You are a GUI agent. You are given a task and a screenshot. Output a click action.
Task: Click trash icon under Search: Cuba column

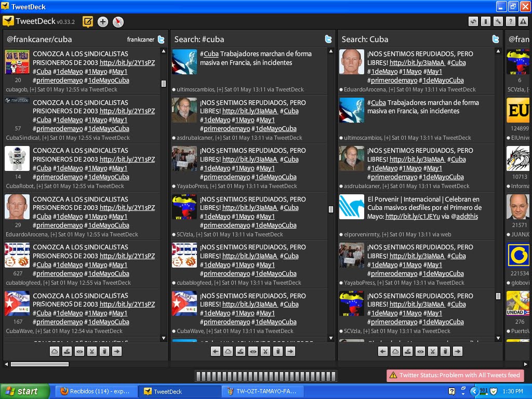click(x=445, y=352)
